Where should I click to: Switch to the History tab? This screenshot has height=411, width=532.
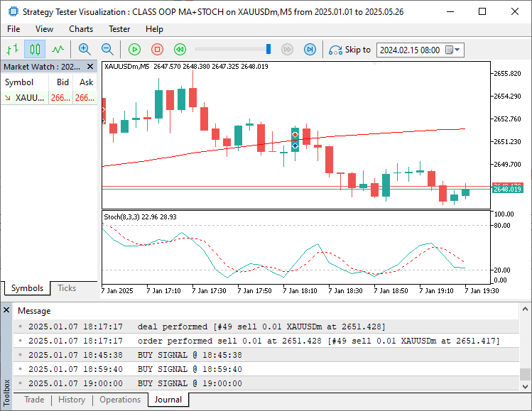point(72,400)
